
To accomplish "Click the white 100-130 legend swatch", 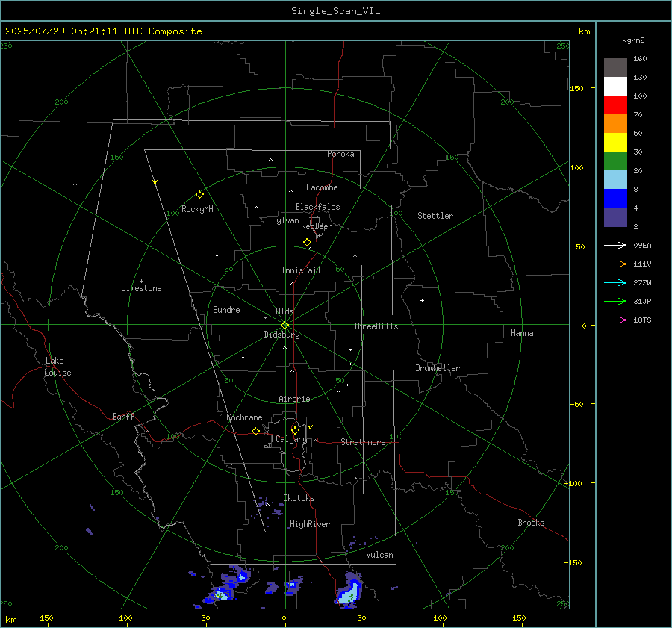I will pos(615,86).
